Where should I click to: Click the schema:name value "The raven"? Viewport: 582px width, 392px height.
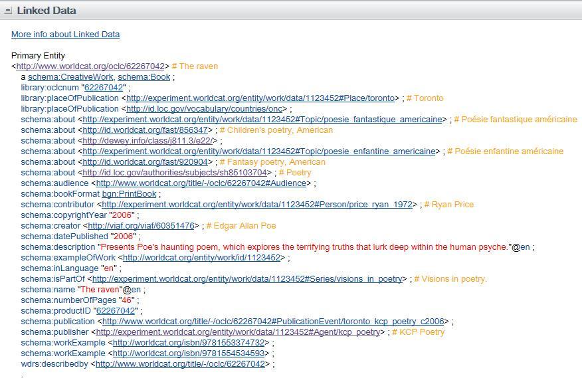click(100, 290)
